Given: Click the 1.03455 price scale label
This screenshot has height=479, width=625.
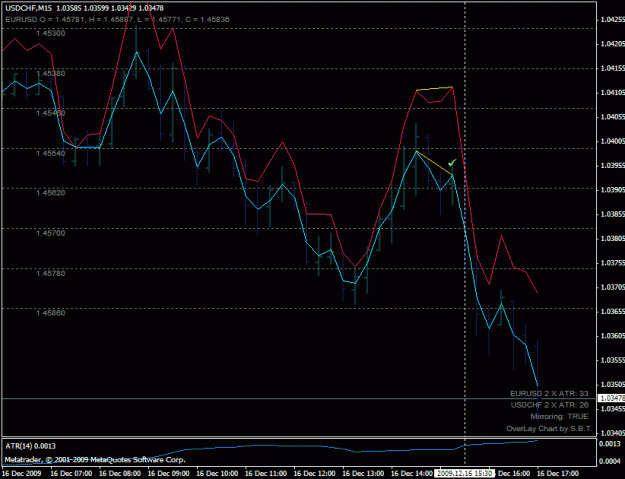Looking at the screenshot, I should (x=613, y=408).
